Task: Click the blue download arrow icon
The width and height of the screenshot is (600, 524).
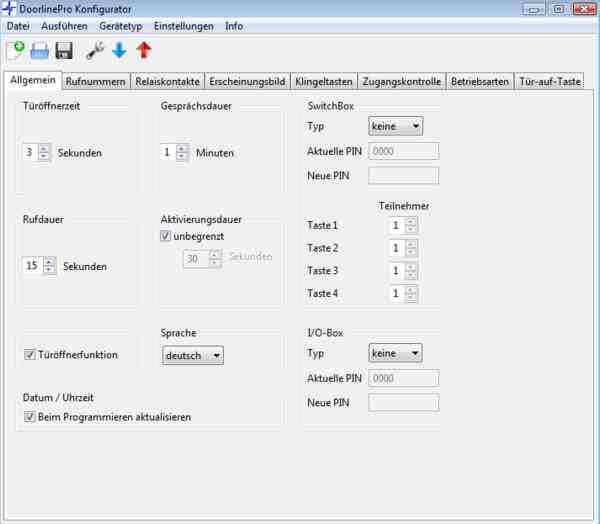Action: [x=119, y=51]
